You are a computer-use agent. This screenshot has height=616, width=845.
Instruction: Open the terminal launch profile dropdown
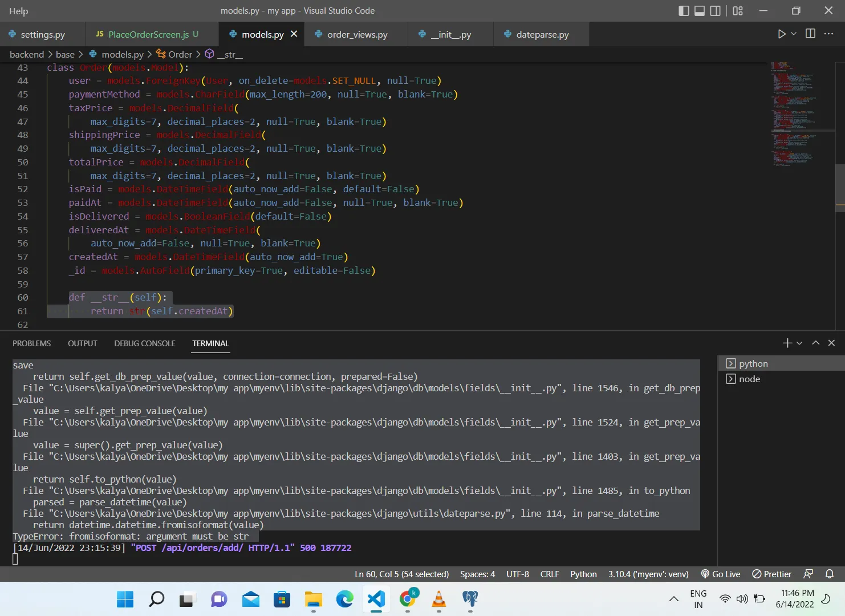pyautogui.click(x=799, y=343)
